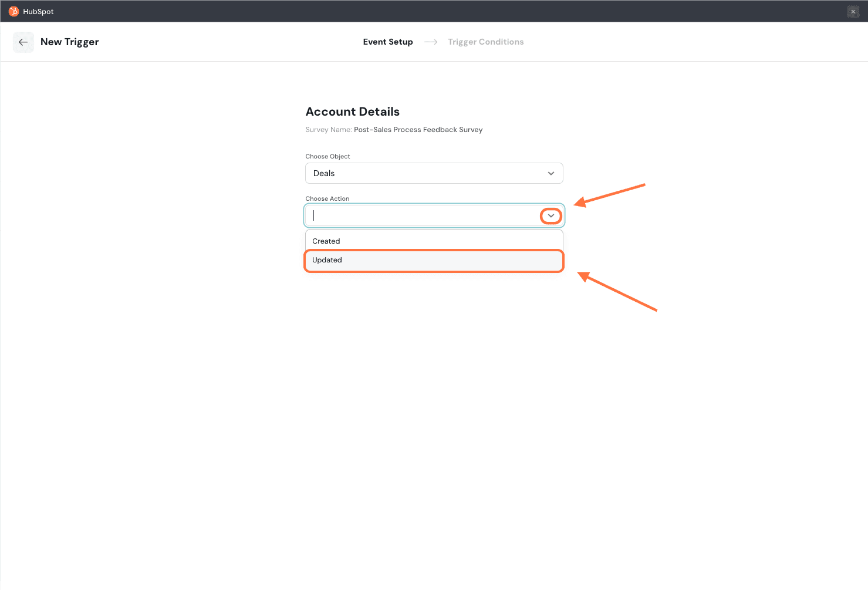This screenshot has height=590, width=868.
Task: Click the HubSpot sprocket logo icon
Action: pyautogui.click(x=13, y=11)
